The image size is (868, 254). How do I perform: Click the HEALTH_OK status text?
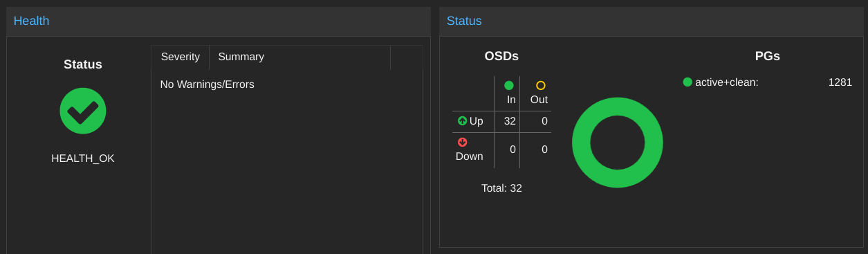click(x=83, y=158)
